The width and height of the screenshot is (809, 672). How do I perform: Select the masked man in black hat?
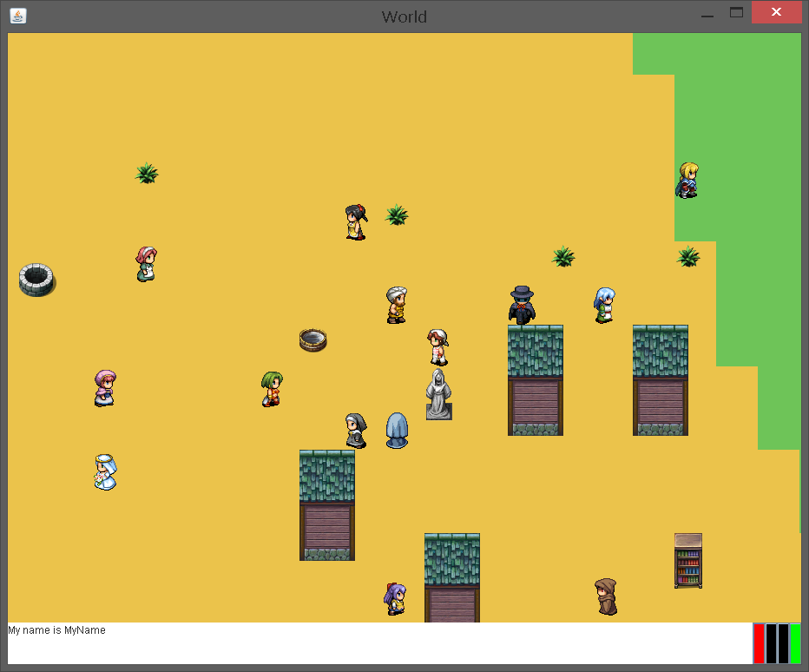click(x=522, y=305)
